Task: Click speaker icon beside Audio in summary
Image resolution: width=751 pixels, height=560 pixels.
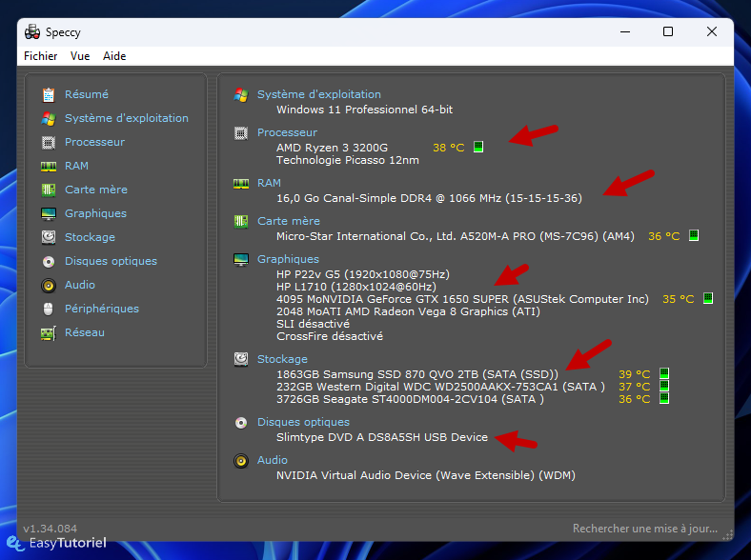Action: pos(241,461)
